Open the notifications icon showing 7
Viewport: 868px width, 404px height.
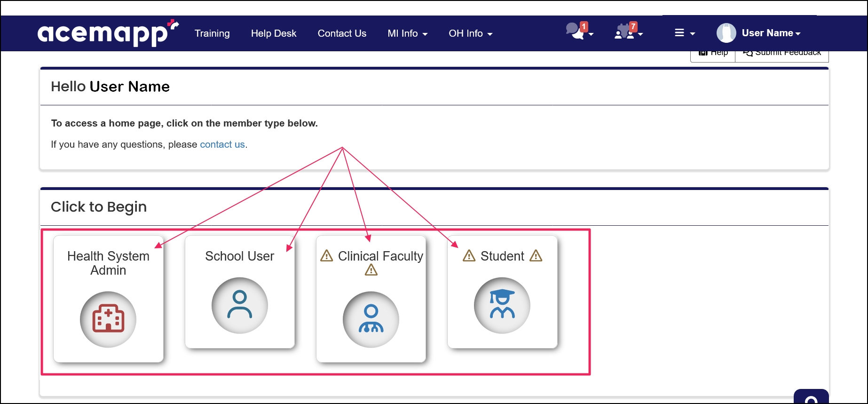tap(629, 31)
